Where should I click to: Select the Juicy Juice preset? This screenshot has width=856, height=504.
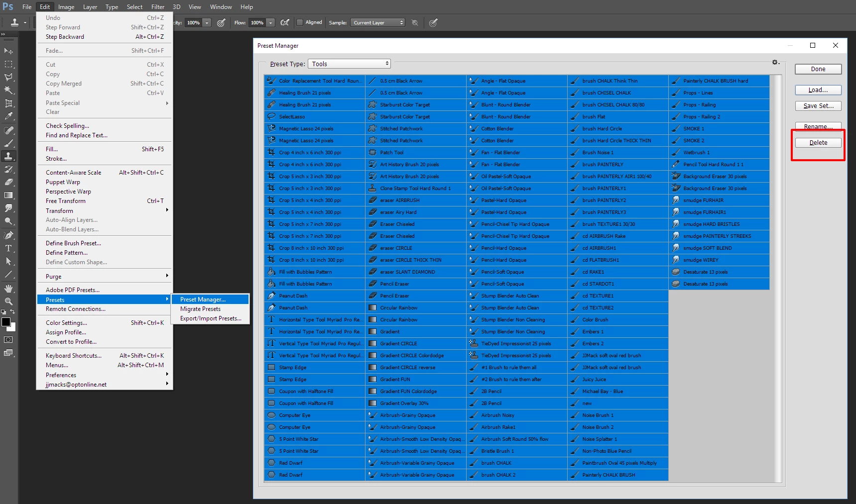tap(617, 379)
